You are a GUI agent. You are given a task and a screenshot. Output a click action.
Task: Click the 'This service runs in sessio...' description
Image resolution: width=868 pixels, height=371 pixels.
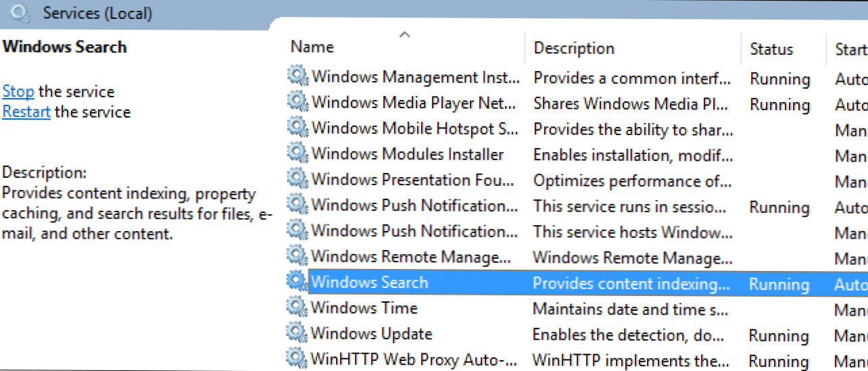pyautogui.click(x=631, y=206)
